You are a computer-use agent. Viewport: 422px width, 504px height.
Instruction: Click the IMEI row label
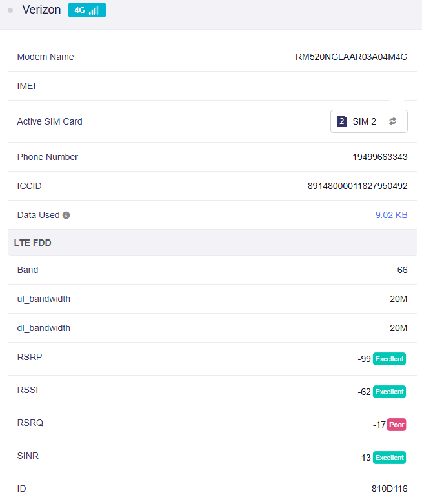pos(26,86)
